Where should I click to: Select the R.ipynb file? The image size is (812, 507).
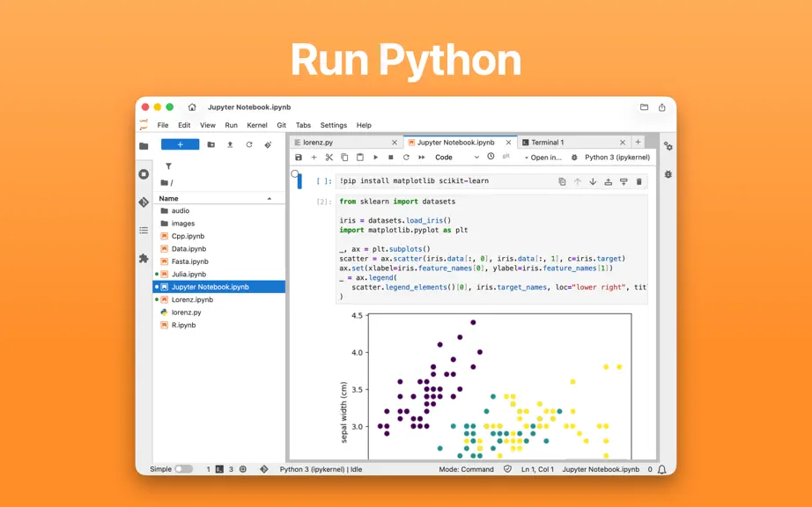(219, 325)
